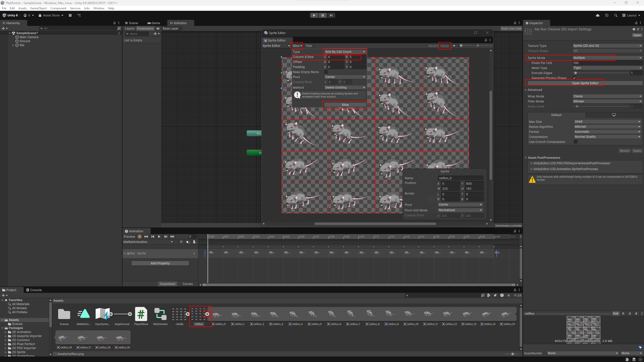Open the Method Delete Existing dropdown
644x362 pixels.
345,87
